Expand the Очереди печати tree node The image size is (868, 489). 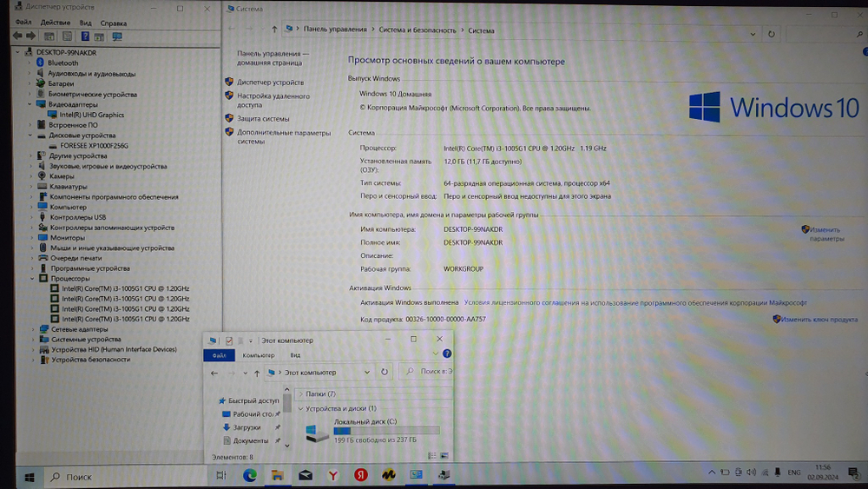pyautogui.click(x=32, y=258)
